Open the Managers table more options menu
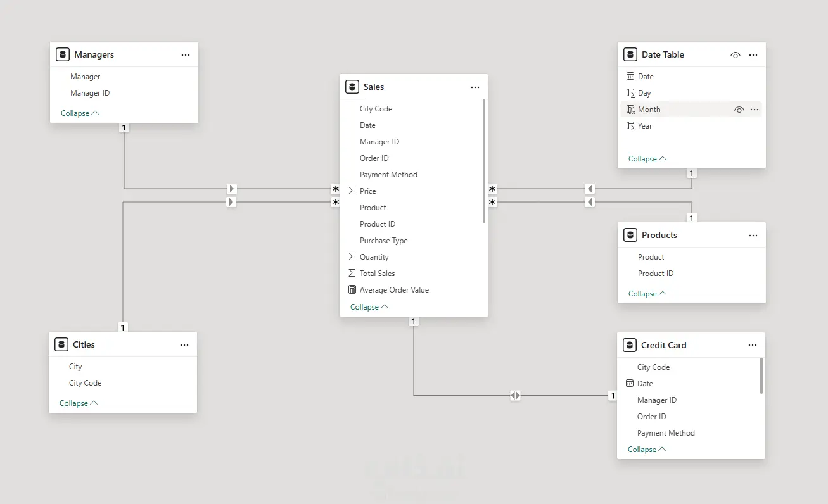The image size is (828, 504). tap(186, 55)
